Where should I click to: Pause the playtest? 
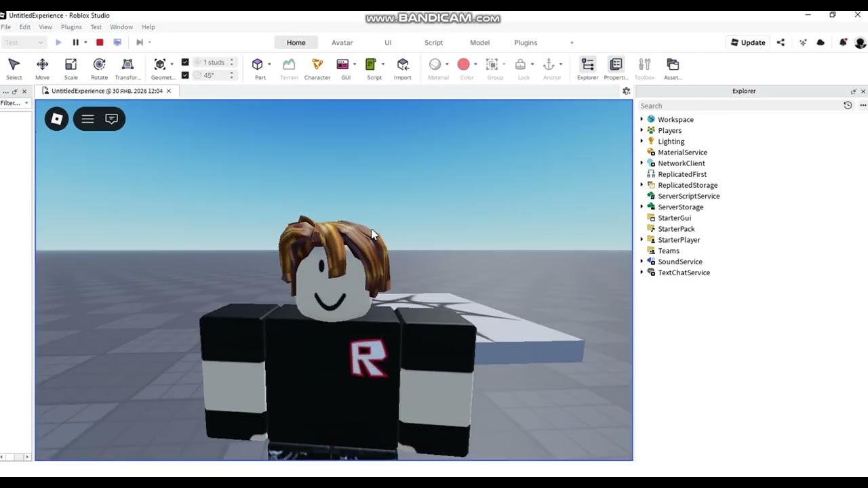(75, 42)
